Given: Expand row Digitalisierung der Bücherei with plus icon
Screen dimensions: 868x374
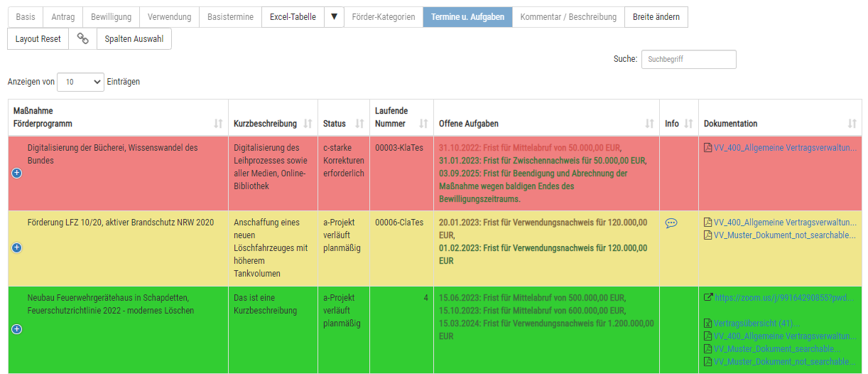Looking at the screenshot, I should click(x=17, y=173).
